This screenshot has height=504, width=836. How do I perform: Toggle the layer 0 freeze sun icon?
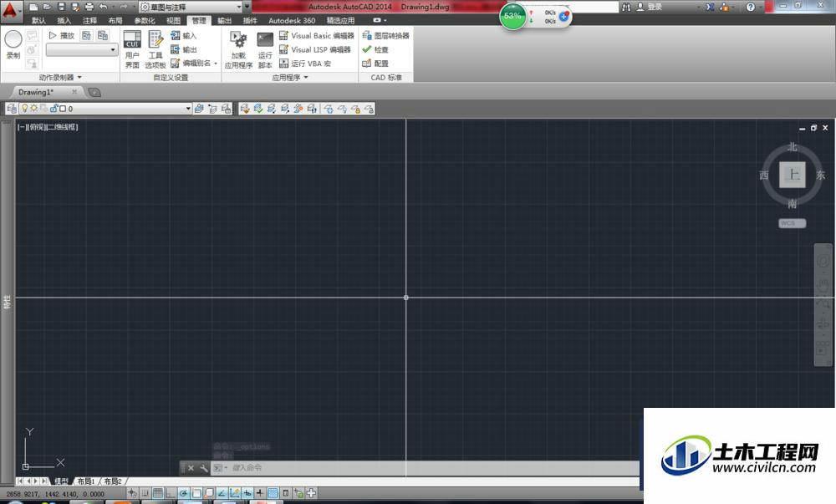click(x=34, y=108)
